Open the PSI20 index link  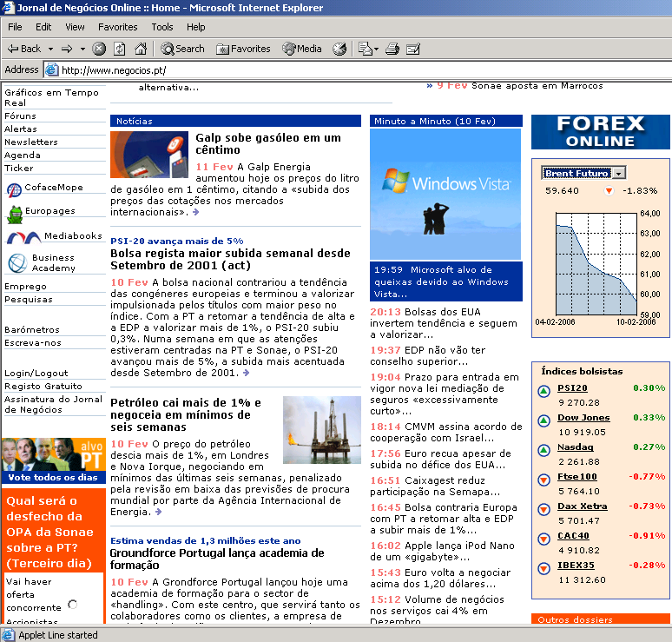[x=572, y=388]
